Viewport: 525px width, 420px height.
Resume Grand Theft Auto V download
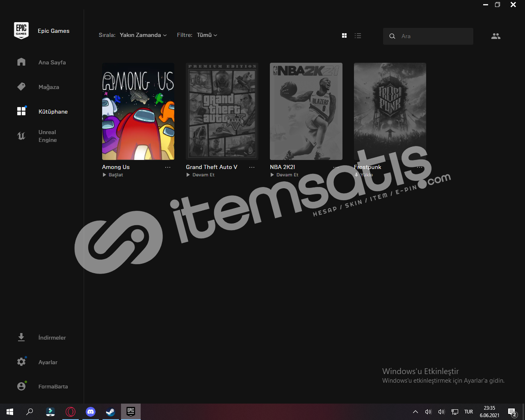201,175
